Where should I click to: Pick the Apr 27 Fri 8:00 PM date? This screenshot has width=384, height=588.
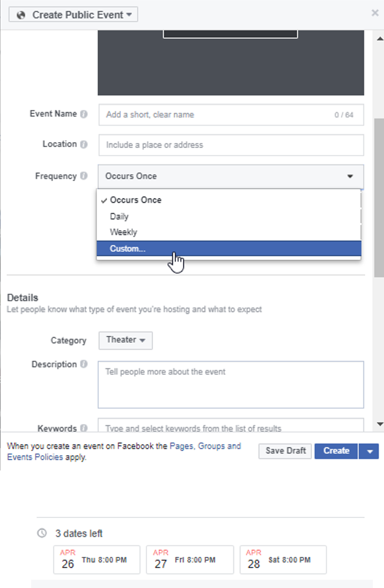click(189, 559)
